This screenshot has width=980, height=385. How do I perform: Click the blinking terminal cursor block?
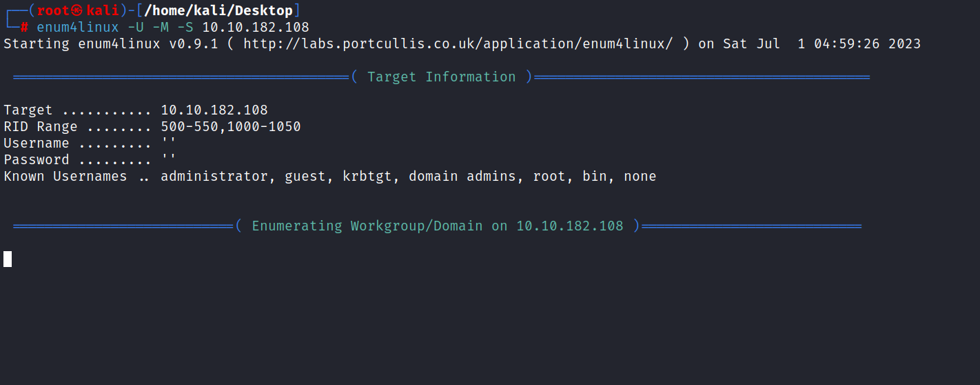8,259
